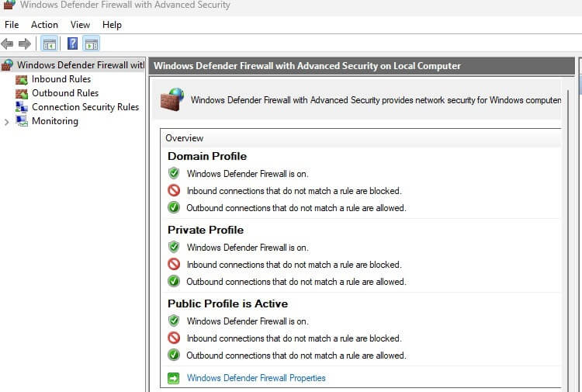Click the green shield icon under Domain Profile

pyautogui.click(x=174, y=173)
